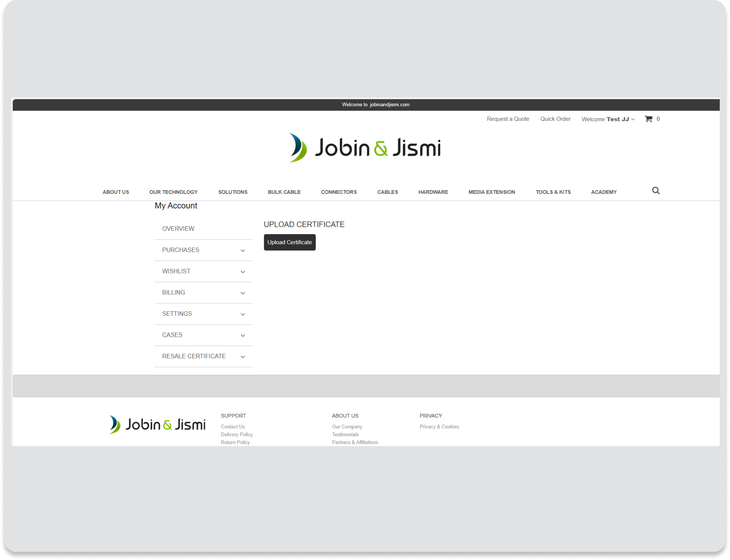Open the Contact Us footer link
The image size is (730, 560).
(x=232, y=427)
